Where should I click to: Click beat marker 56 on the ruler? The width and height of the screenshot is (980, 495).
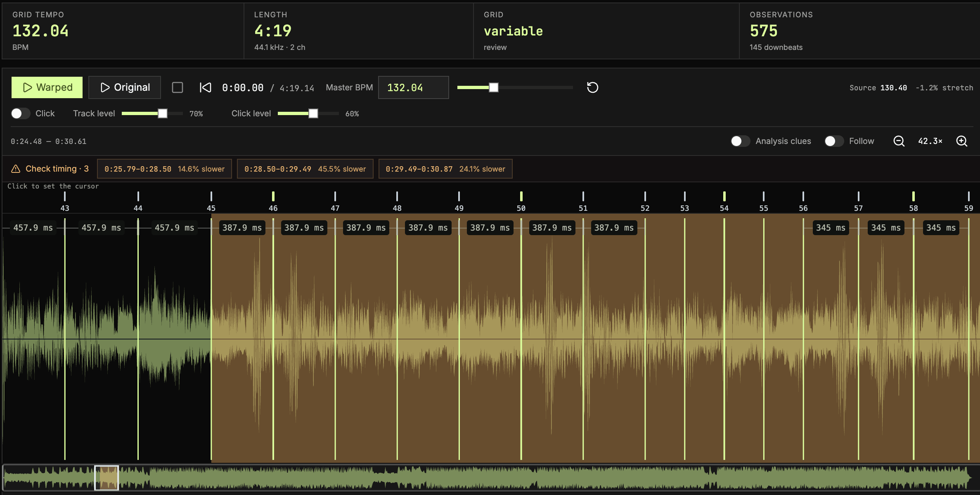803,202
